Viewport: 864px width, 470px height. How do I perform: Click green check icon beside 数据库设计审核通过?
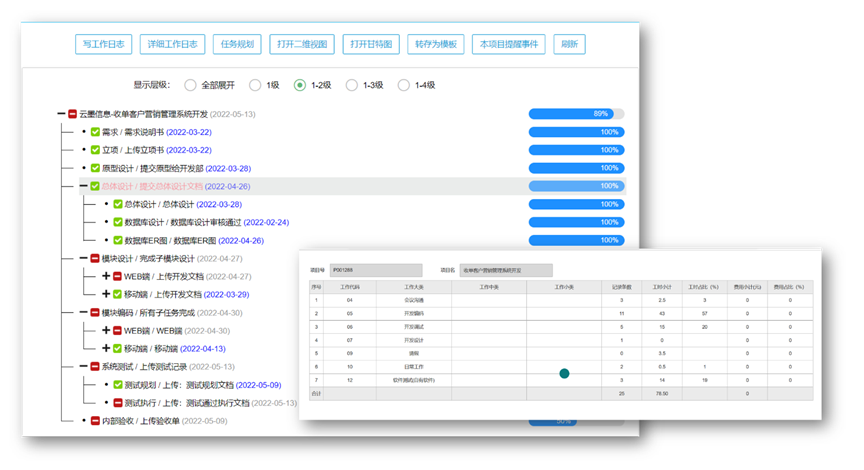(x=118, y=222)
